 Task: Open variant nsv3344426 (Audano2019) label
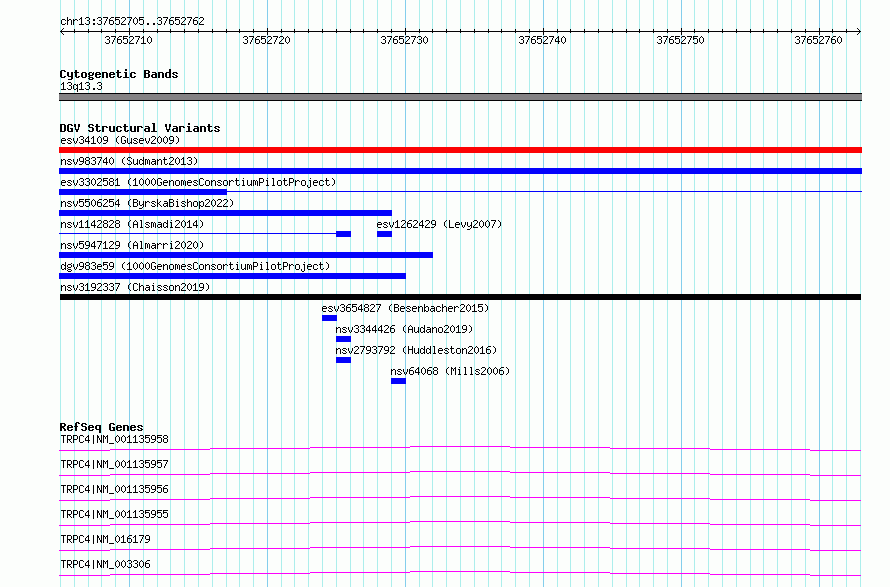coord(404,329)
